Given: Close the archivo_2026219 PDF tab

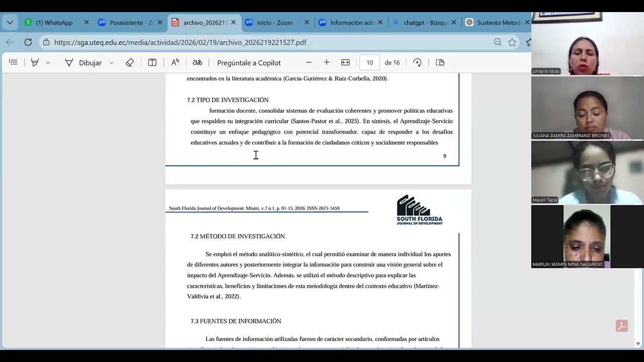Looking at the screenshot, I should [x=233, y=23].
